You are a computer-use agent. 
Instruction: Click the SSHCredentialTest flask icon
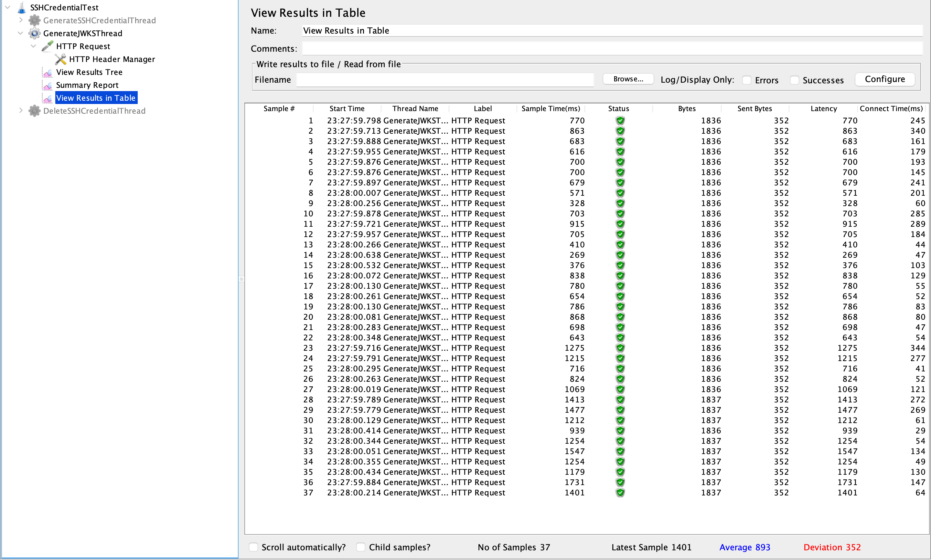pyautogui.click(x=22, y=7)
